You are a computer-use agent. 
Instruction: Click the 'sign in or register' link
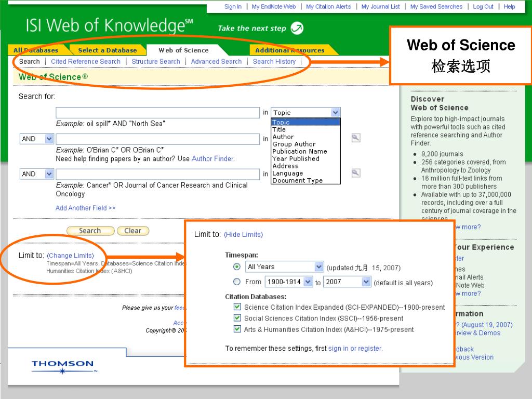click(355, 349)
